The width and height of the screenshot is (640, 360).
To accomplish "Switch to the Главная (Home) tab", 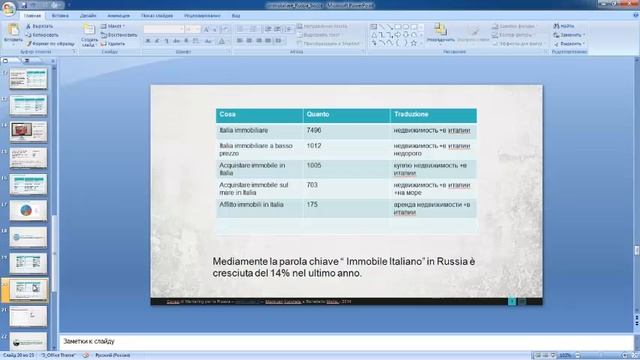I will tap(32, 16).
